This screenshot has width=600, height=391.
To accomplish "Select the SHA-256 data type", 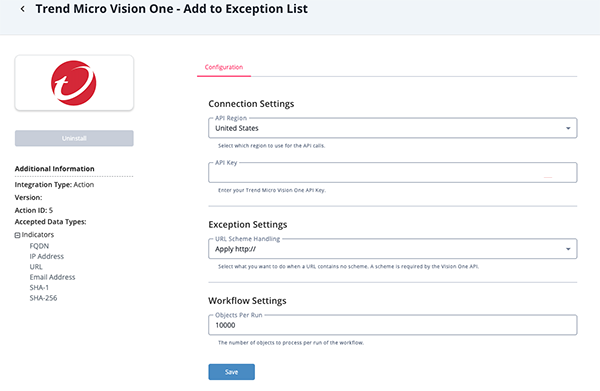I will (x=43, y=298).
